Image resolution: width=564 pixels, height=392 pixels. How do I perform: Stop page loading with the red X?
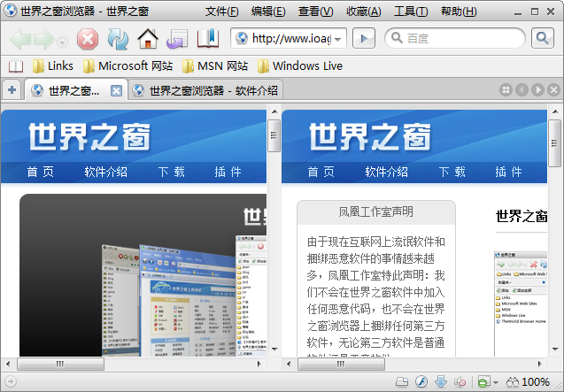[x=88, y=39]
